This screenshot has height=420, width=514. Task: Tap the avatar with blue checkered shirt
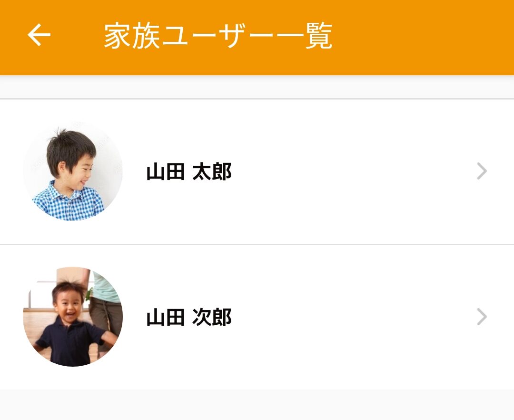73,171
